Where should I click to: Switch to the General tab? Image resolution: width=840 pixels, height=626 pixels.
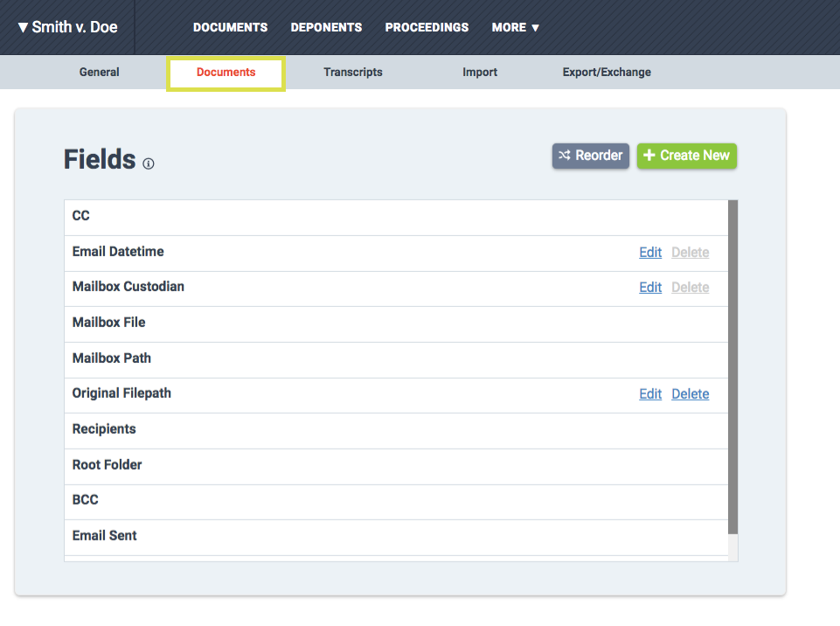100,73
